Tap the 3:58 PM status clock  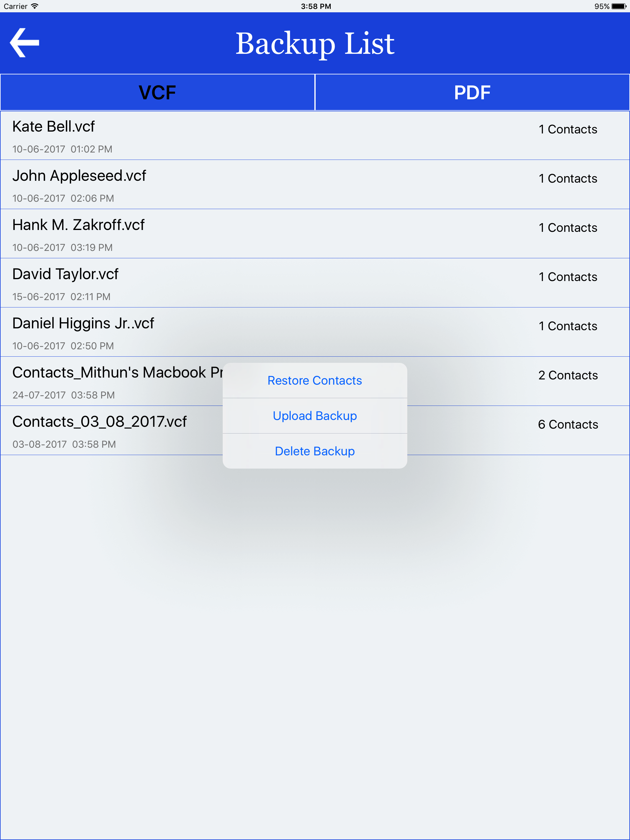(316, 6)
